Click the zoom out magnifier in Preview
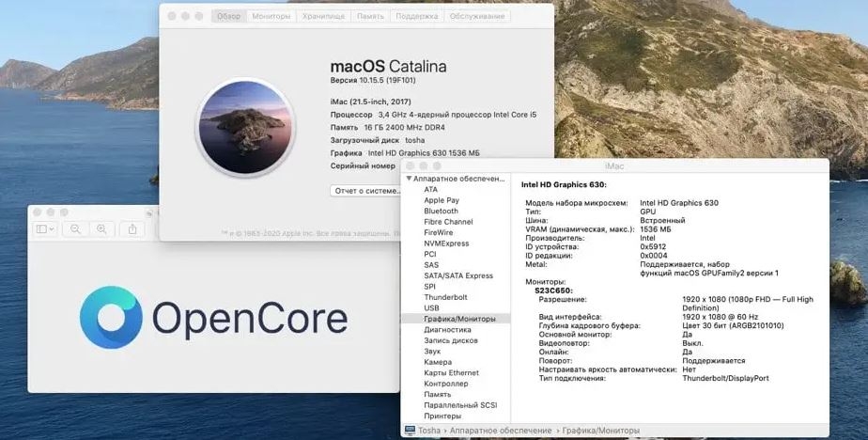 click(75, 228)
